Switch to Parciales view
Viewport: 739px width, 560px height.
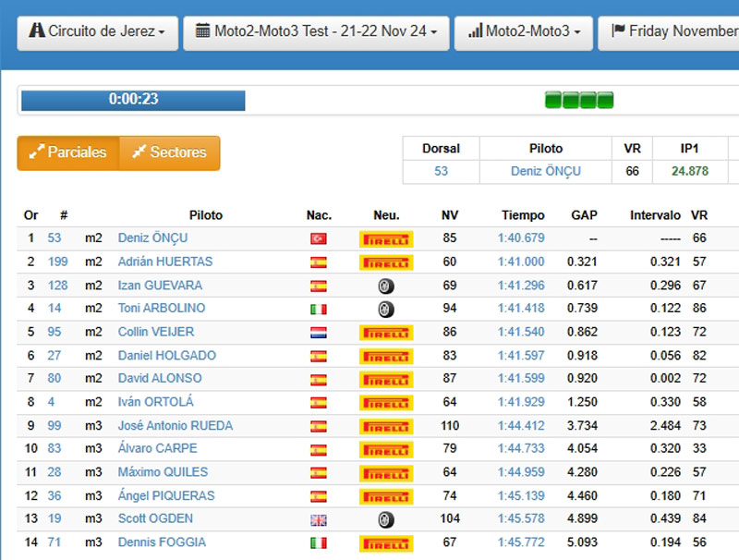click(68, 152)
